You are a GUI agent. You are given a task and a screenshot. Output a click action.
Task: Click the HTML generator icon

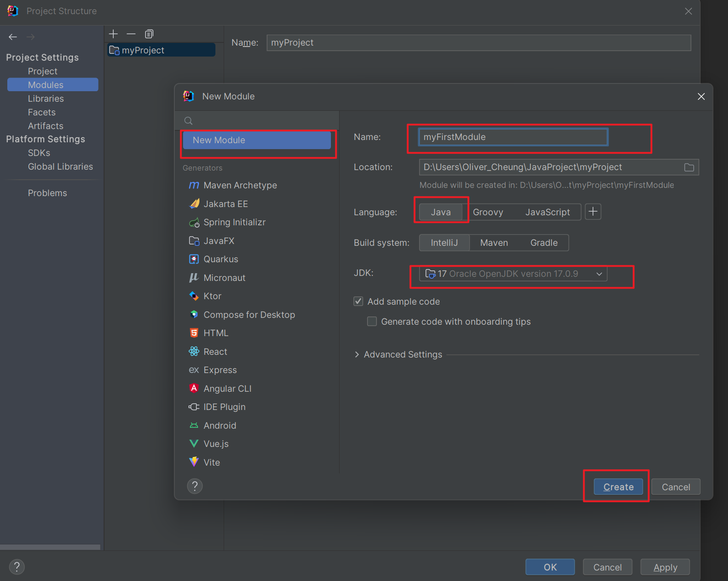pos(194,333)
